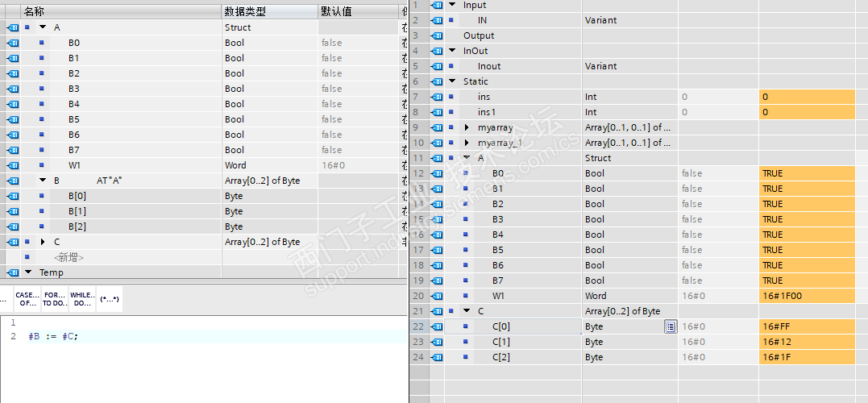Select TRUE monitor value of B7

[x=807, y=280]
